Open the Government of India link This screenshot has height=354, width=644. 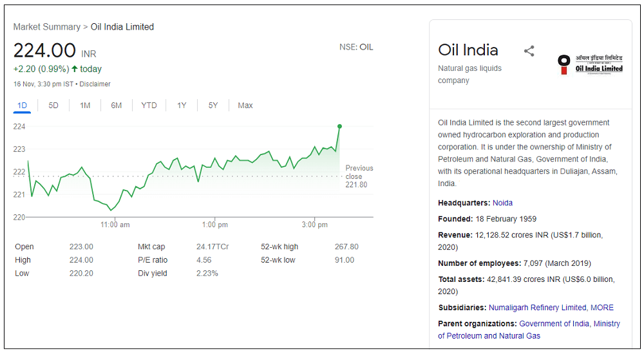coord(554,324)
